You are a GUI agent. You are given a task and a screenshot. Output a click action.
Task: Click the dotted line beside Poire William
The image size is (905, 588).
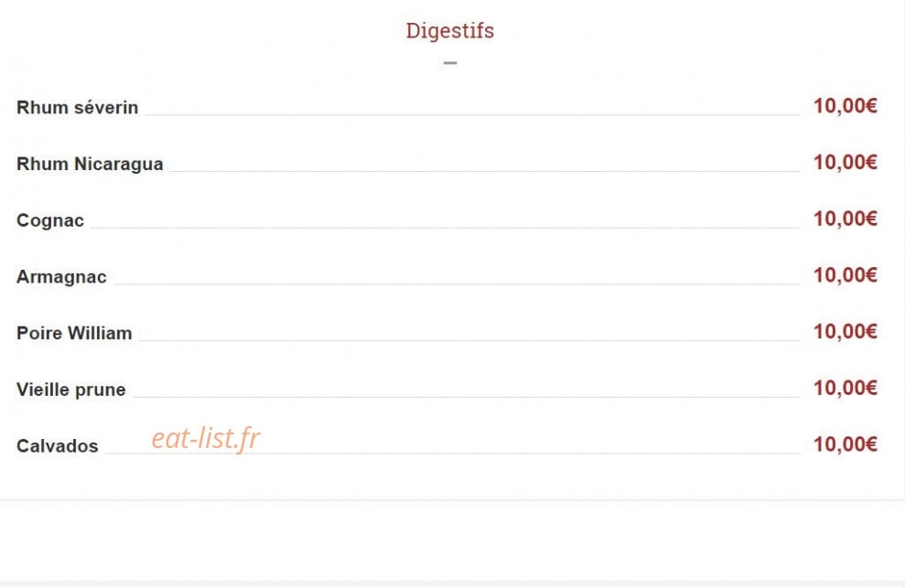469,340
